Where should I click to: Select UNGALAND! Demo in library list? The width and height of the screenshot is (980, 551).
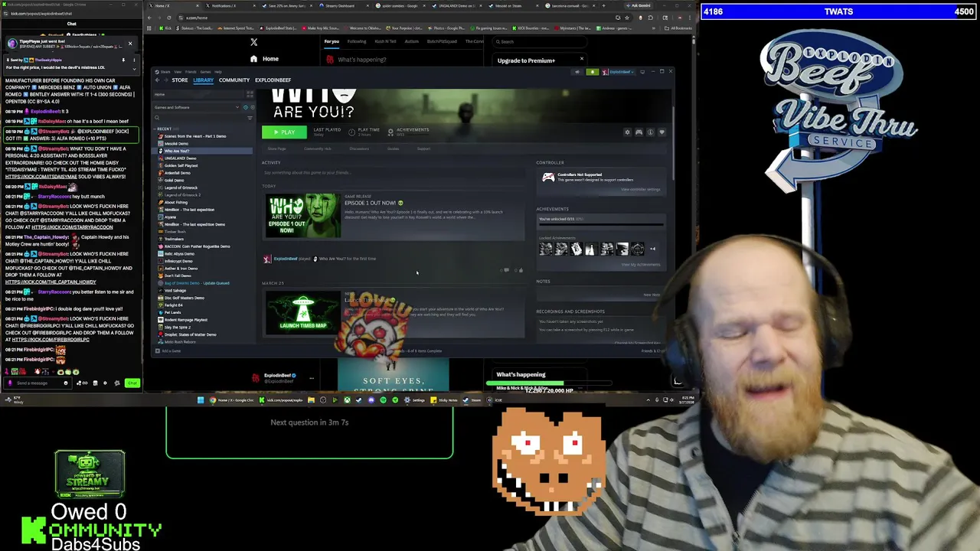(180, 158)
